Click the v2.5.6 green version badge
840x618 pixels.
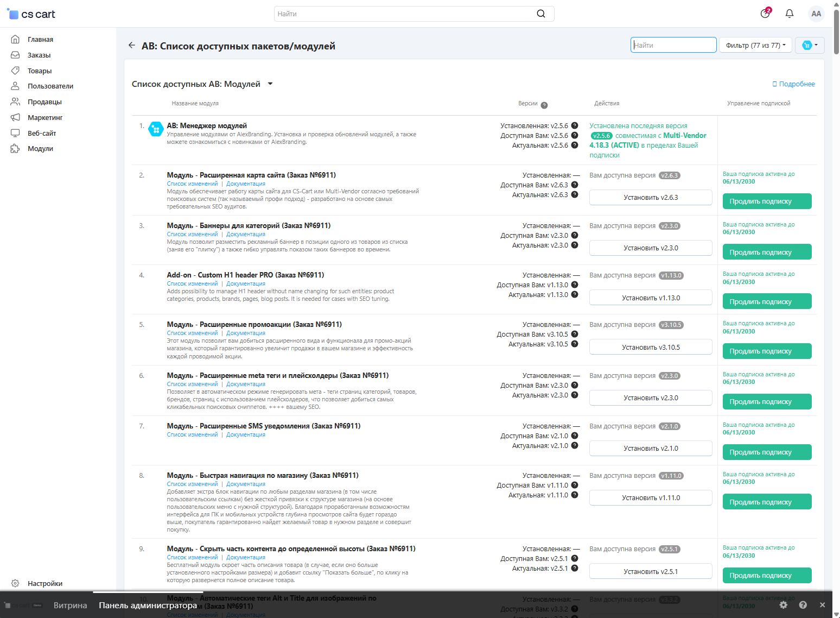[601, 136]
